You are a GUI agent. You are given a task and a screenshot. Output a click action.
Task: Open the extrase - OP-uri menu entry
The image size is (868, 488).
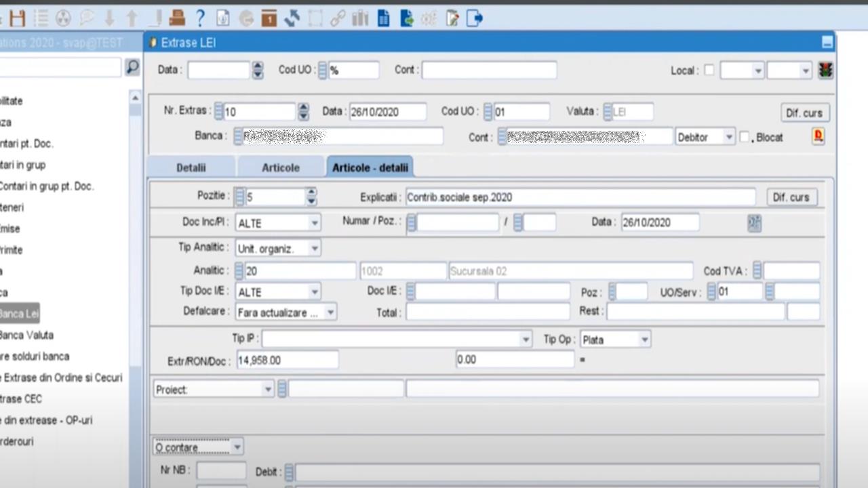(46, 420)
